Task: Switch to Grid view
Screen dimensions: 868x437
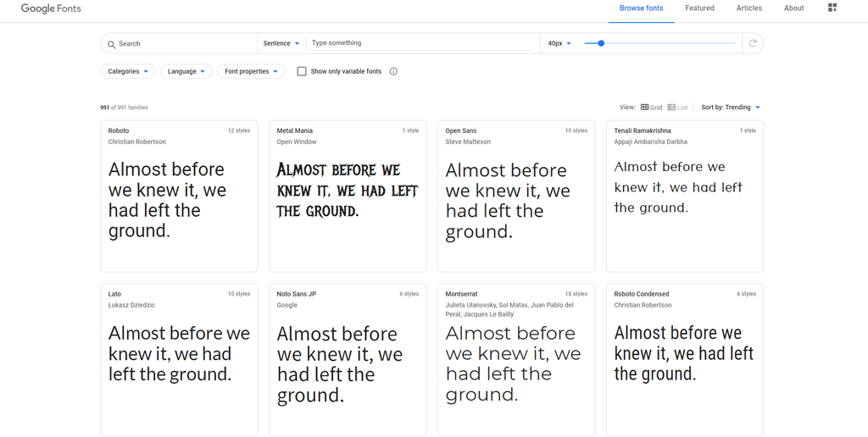Action: (652, 108)
